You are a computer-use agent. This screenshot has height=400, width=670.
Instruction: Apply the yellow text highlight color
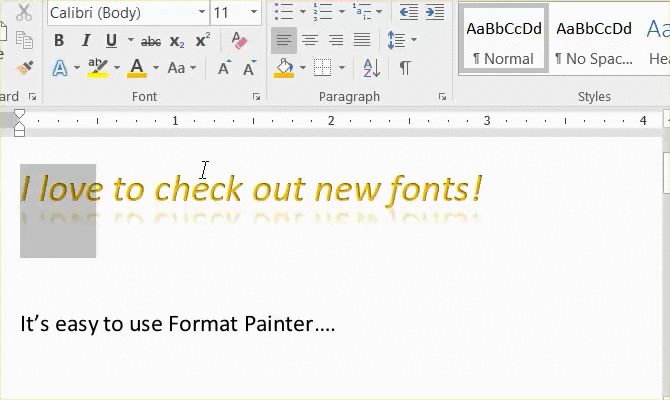97,68
